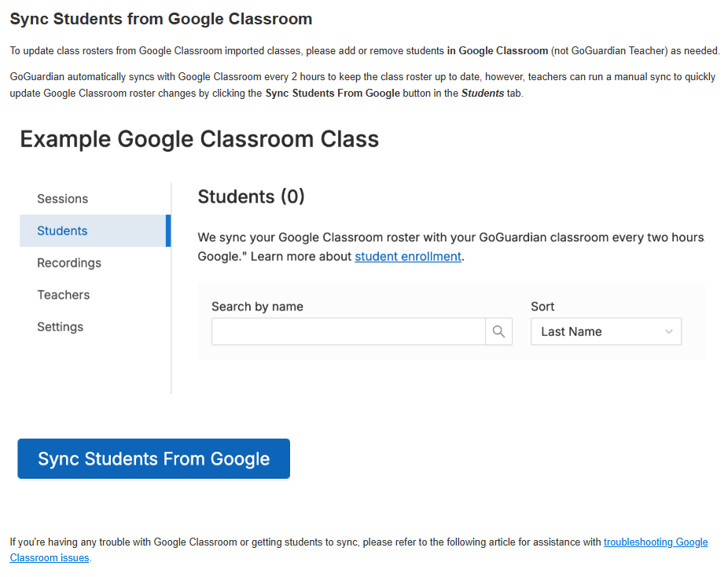This screenshot has width=728, height=577.
Task: Expand the Sort Last Name dropdown
Action: tap(606, 332)
